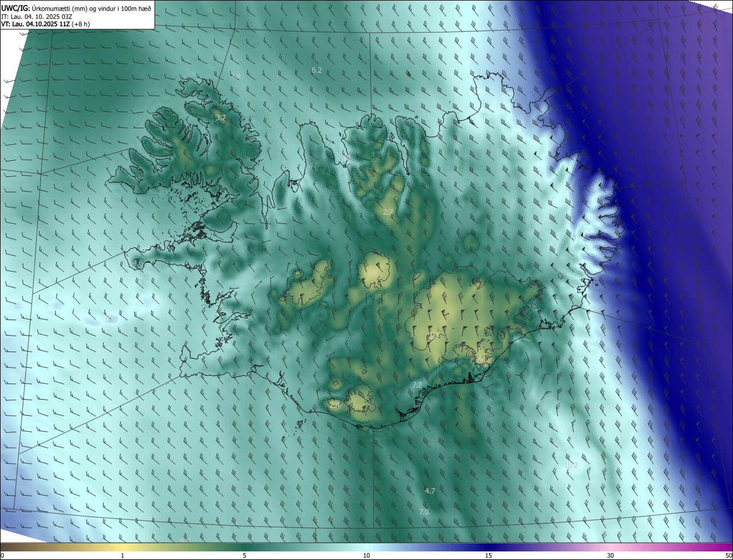
Task: Click the value 7.0 below 4.7
Action: coord(424,512)
